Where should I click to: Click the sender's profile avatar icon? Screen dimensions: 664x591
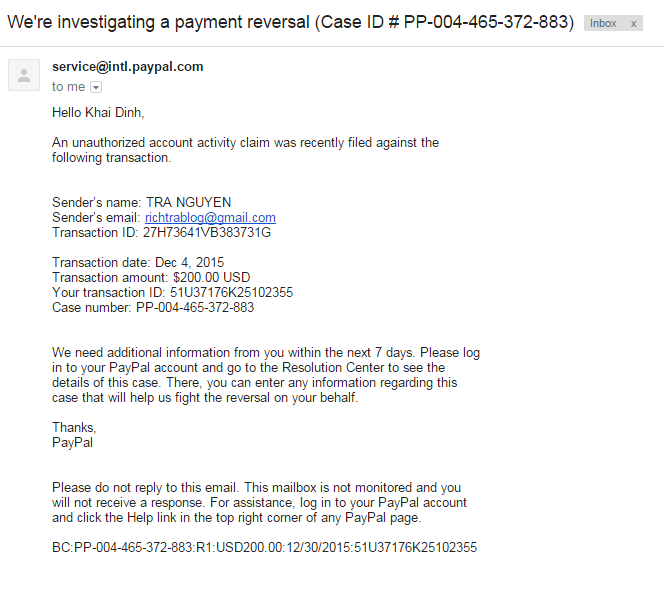(x=24, y=75)
